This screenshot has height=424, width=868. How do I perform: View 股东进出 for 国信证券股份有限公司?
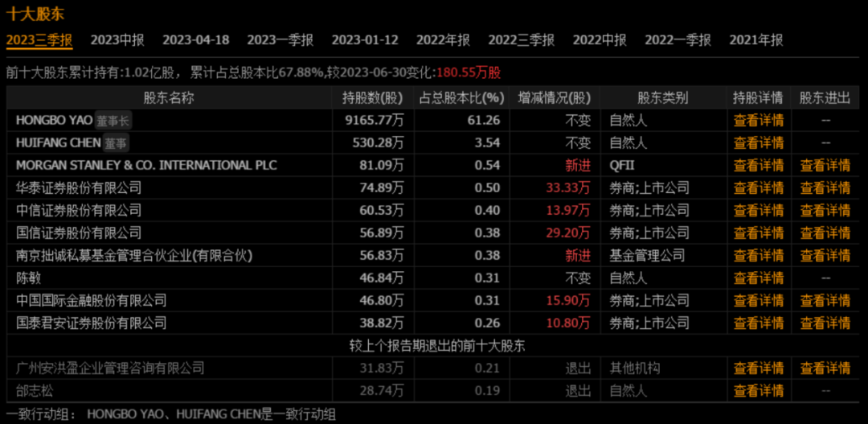click(825, 233)
